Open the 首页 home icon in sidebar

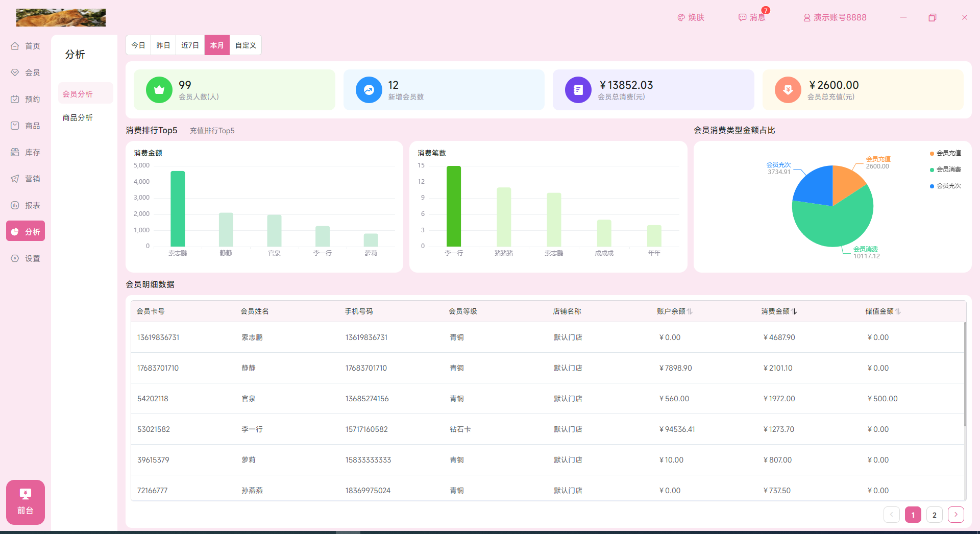pyautogui.click(x=15, y=46)
